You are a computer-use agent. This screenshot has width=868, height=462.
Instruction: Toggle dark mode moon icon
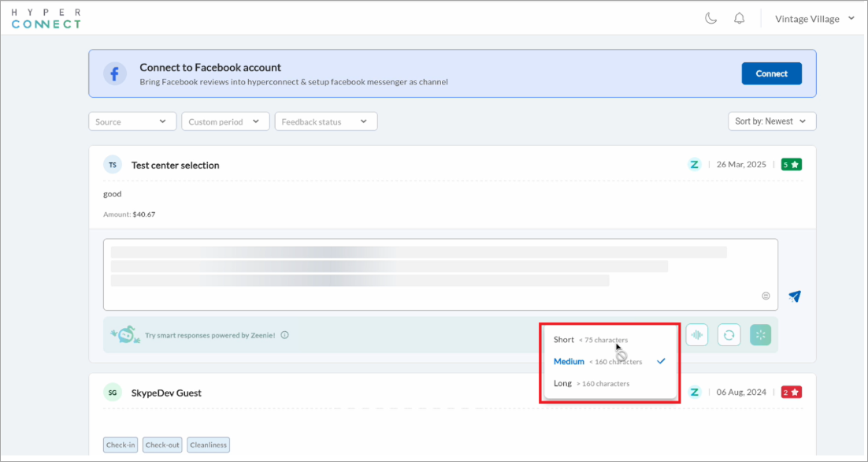710,18
